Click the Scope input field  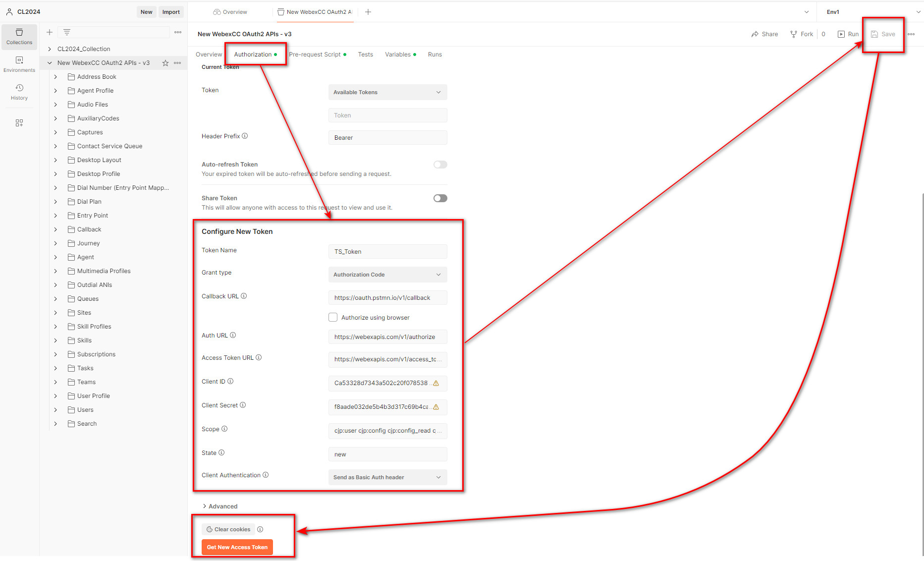point(387,431)
